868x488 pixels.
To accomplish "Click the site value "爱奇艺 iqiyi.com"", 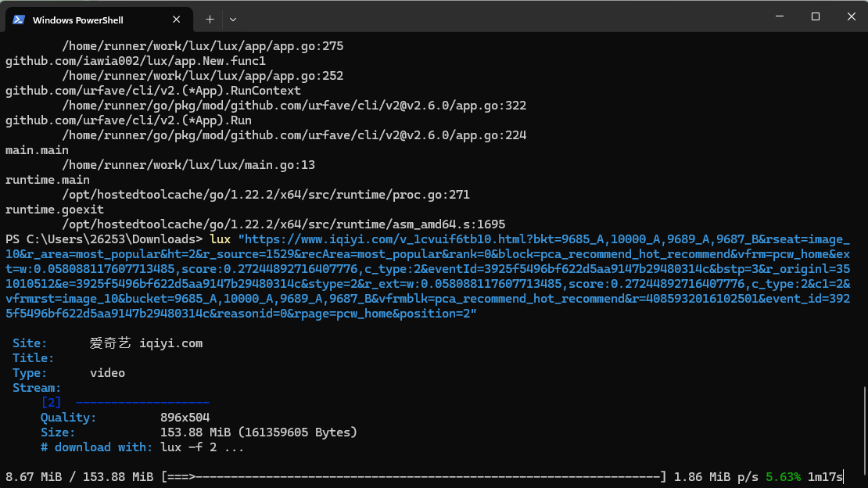I will [146, 343].
